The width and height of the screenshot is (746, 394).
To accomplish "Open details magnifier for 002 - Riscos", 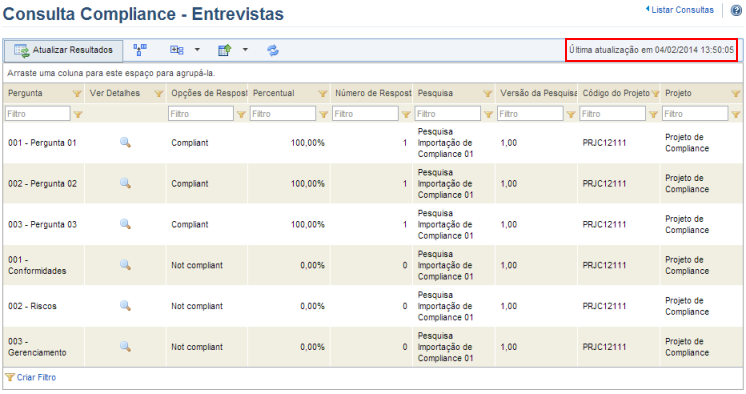I will tap(125, 305).
